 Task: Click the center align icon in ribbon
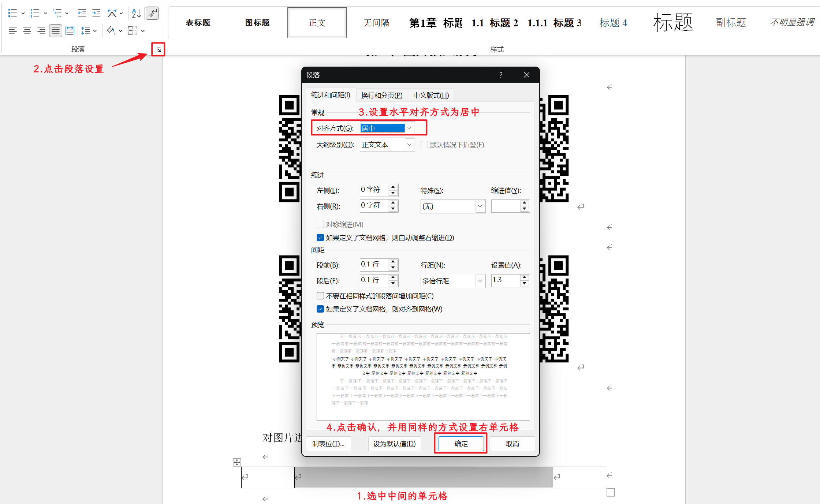coord(27,31)
